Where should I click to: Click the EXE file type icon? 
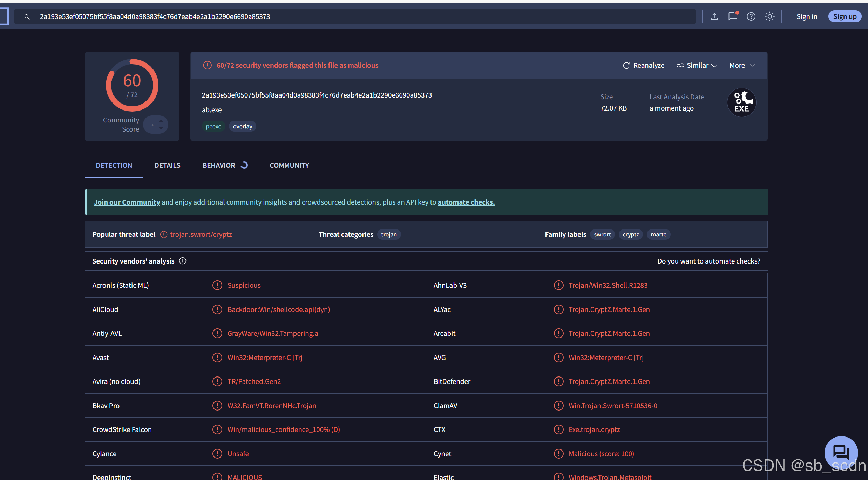click(741, 102)
